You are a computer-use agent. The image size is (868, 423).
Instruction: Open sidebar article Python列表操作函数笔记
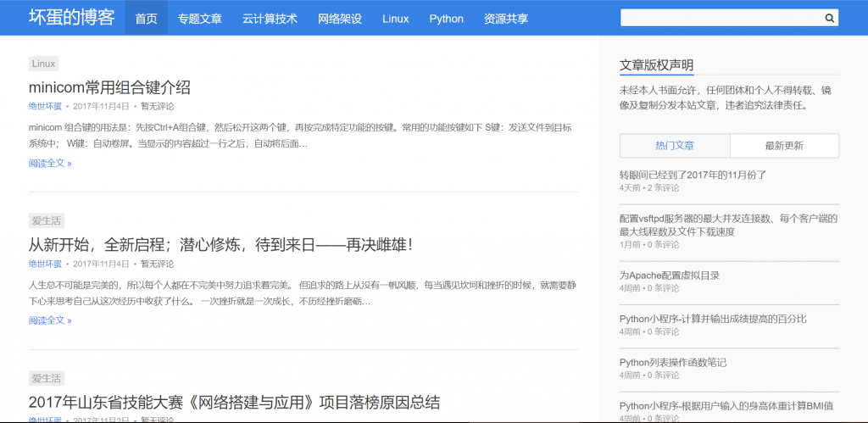(x=672, y=363)
